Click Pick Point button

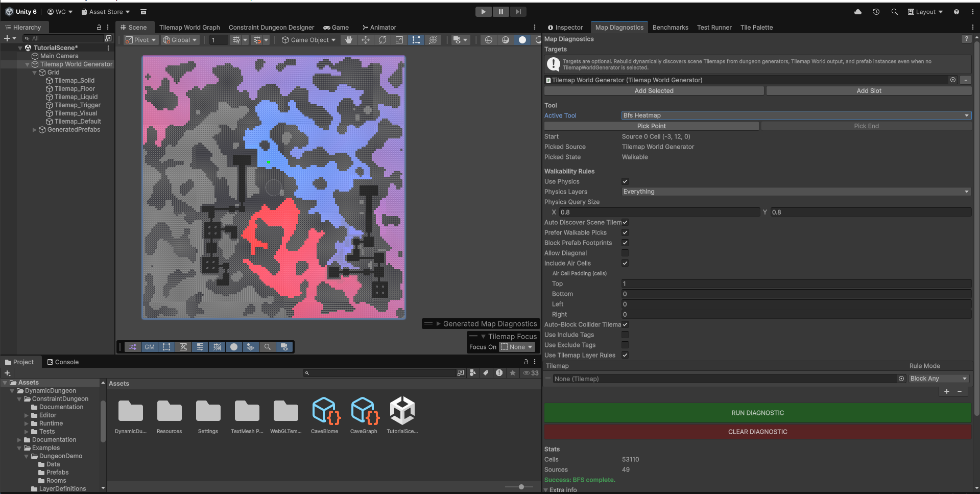651,126
